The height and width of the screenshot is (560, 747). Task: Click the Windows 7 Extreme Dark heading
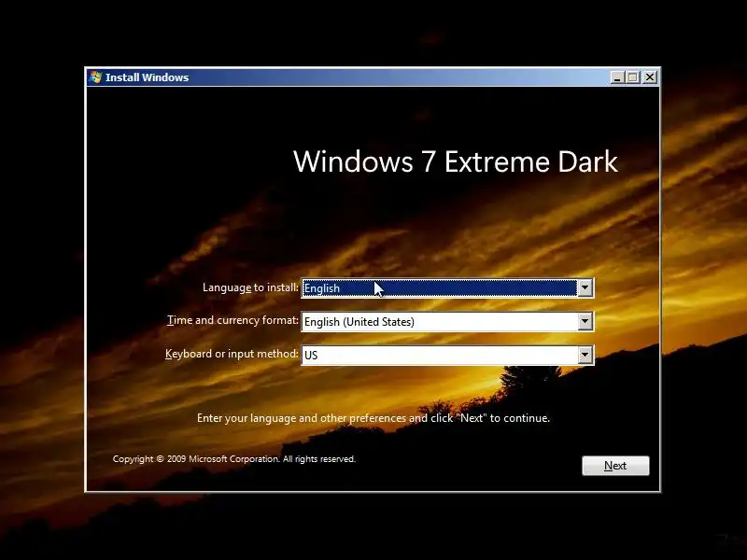point(456,161)
